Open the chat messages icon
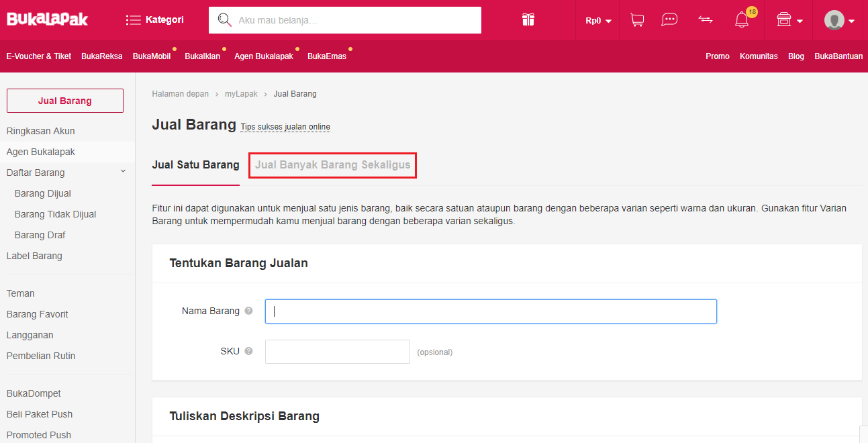The image size is (868, 443). coord(669,20)
